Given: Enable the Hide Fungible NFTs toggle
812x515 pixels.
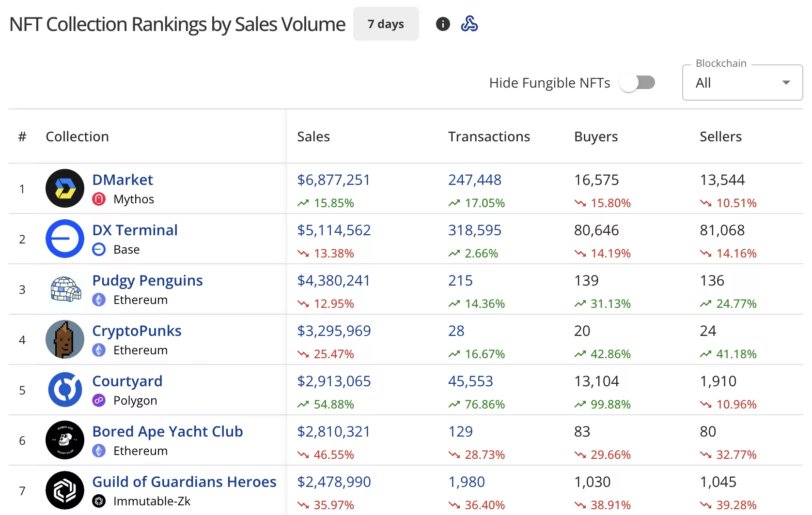Looking at the screenshot, I should 638,82.
